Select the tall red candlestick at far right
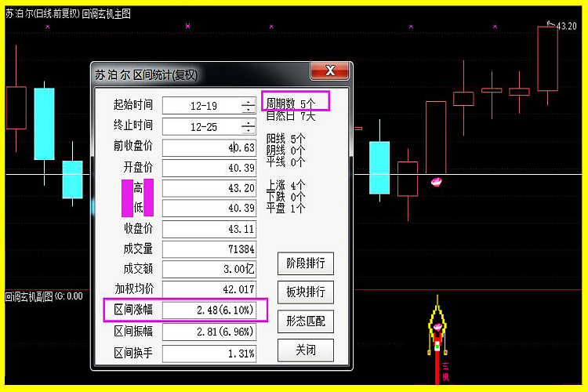 click(547, 59)
